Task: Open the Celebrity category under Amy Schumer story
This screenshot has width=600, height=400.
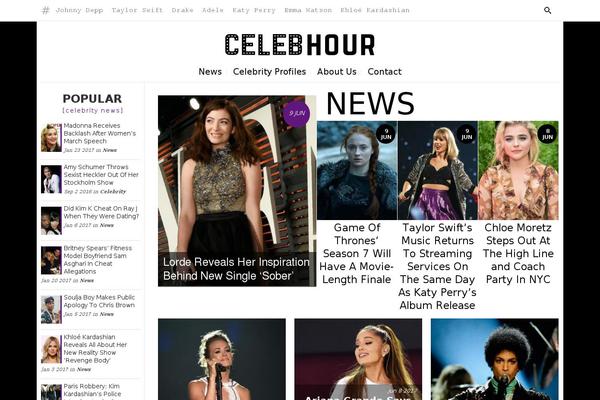Action: coord(113,191)
